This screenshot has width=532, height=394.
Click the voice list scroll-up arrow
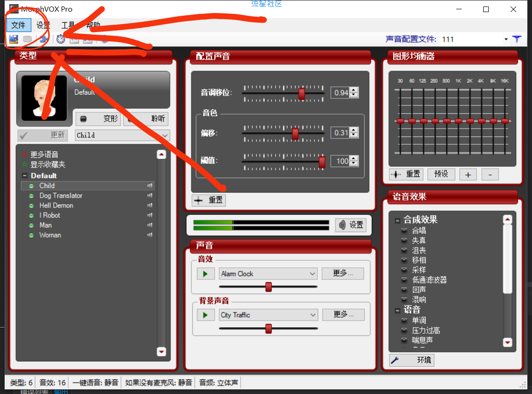pyautogui.click(x=162, y=155)
